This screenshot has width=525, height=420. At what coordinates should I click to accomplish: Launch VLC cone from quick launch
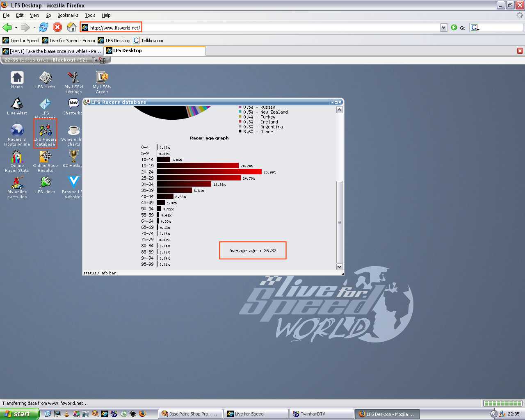67,414
